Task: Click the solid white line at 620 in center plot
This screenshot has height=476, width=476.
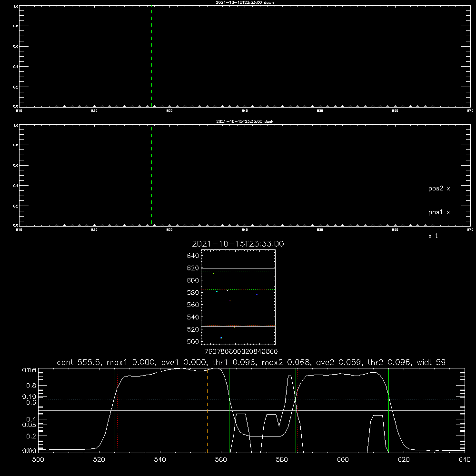Action: (x=238, y=268)
